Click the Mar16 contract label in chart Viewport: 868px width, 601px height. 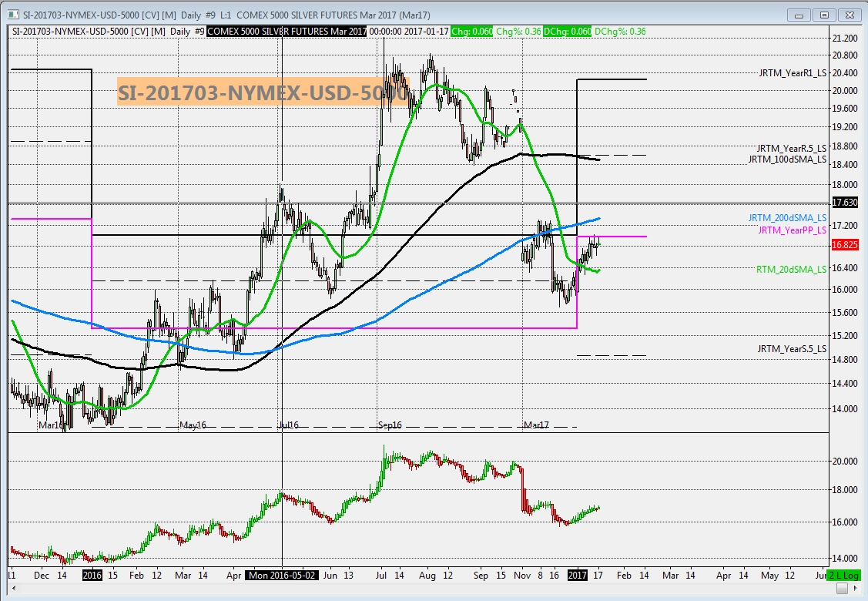(50, 425)
